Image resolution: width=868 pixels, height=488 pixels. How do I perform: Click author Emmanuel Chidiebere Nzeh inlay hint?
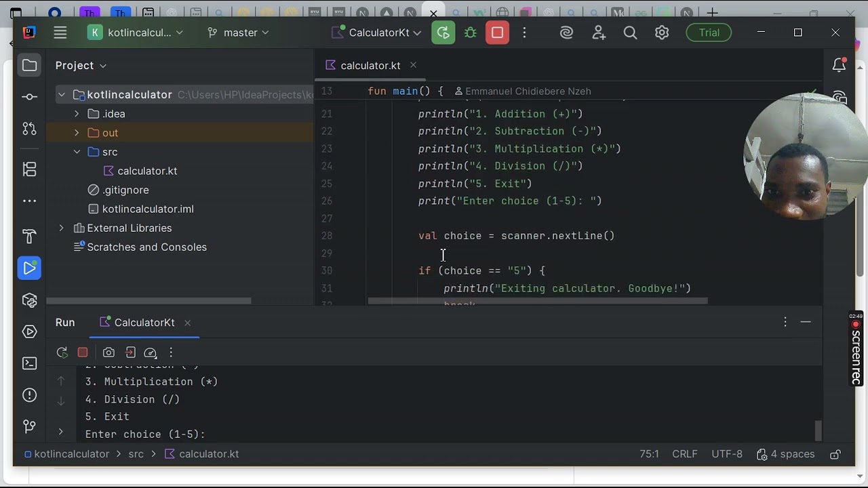[522, 91]
